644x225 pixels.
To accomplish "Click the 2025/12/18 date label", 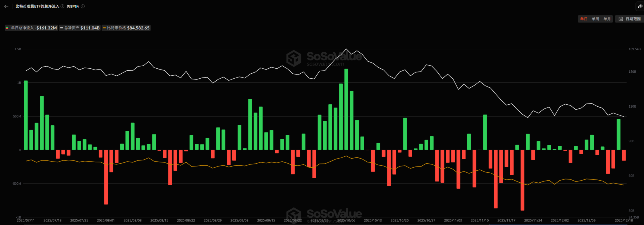I will point(624,220).
